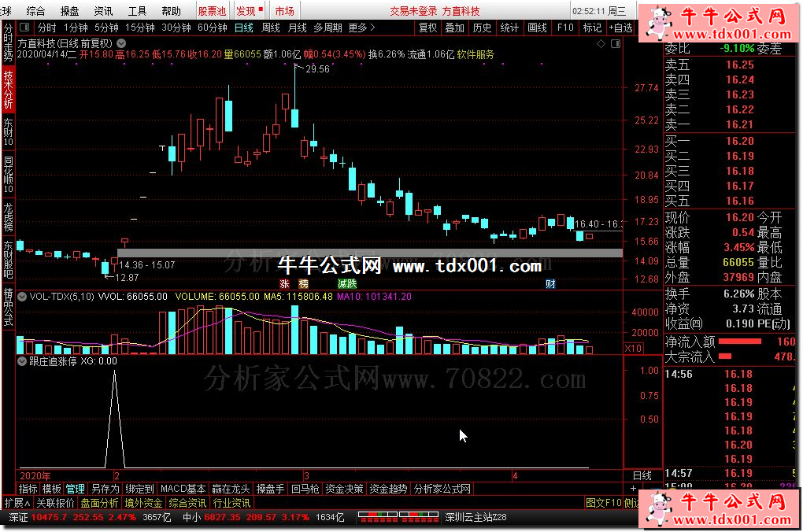Open the 资讯 menu
The height and width of the screenshot is (532, 803).
pyautogui.click(x=103, y=11)
